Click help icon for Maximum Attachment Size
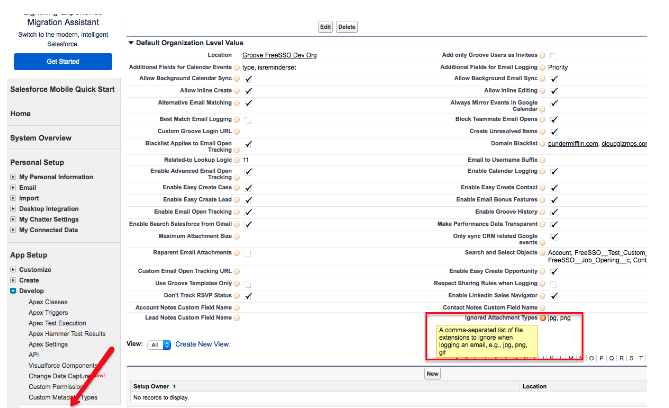The image size is (669, 408). coord(236,236)
